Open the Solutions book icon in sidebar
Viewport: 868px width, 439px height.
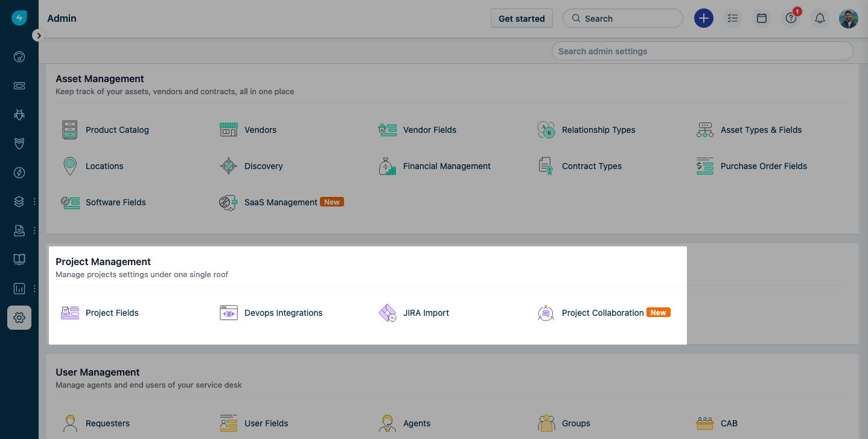[19, 259]
